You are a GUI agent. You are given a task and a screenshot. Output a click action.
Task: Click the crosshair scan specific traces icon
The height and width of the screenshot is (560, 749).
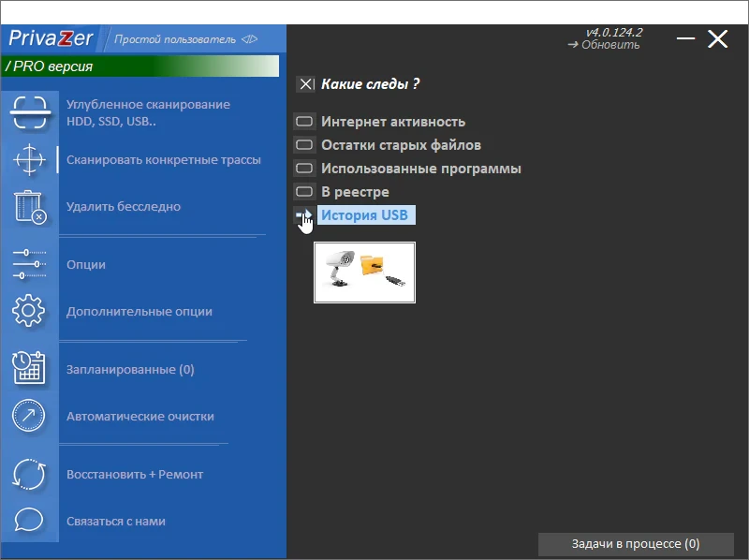30,159
